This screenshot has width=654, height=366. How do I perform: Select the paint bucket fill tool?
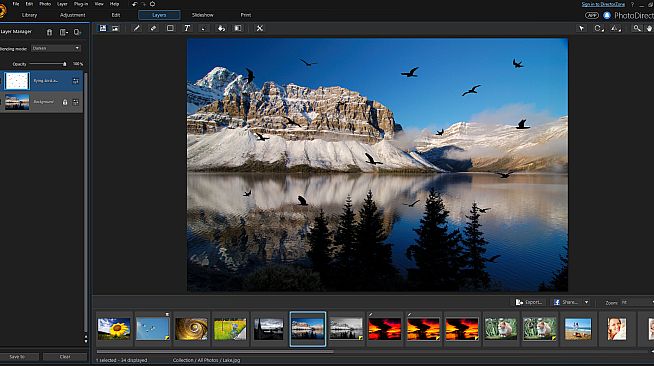coord(221,28)
